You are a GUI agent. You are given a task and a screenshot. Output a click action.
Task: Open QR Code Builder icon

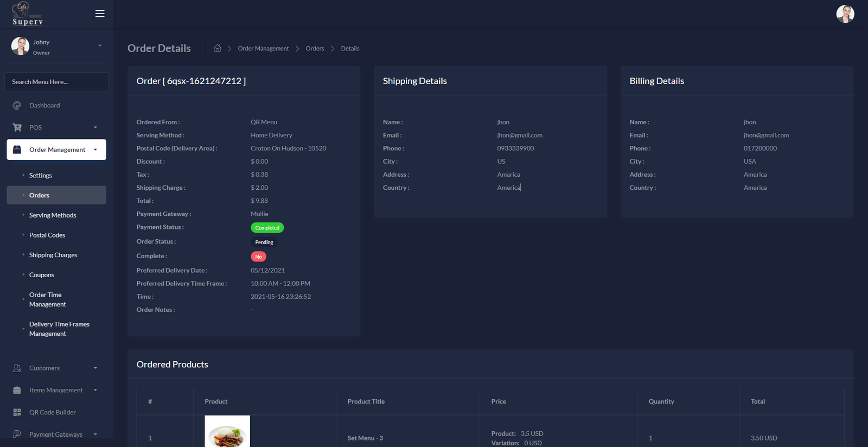click(17, 412)
